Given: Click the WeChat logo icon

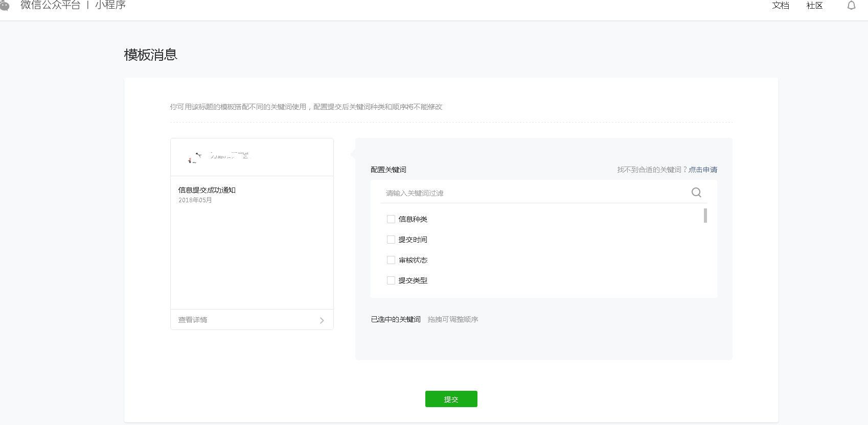Looking at the screenshot, I should (5, 5).
